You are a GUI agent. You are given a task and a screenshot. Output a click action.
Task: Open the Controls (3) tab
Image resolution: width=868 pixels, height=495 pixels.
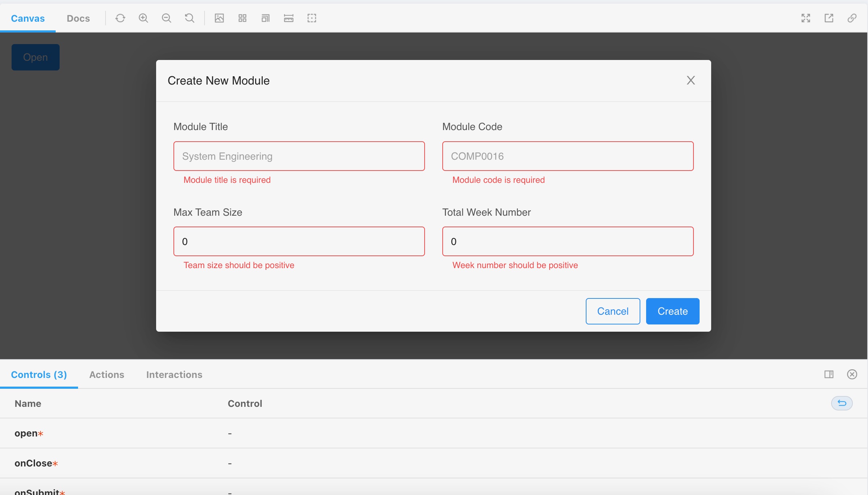click(x=39, y=375)
